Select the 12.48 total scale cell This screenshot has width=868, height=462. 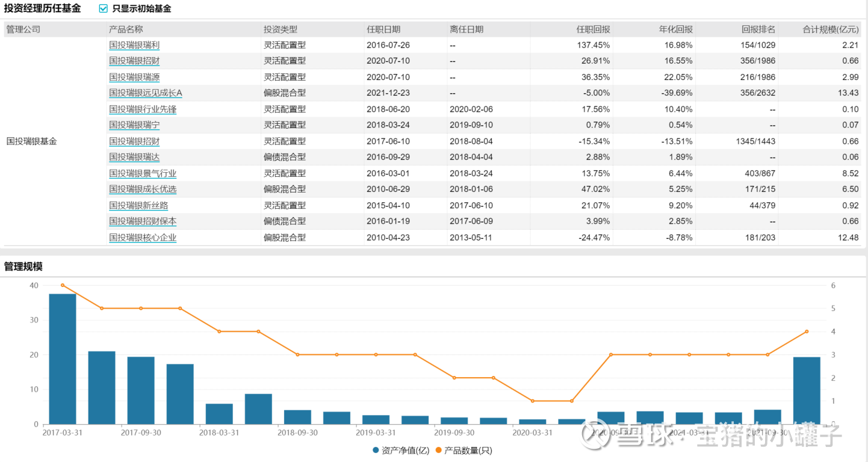point(848,238)
